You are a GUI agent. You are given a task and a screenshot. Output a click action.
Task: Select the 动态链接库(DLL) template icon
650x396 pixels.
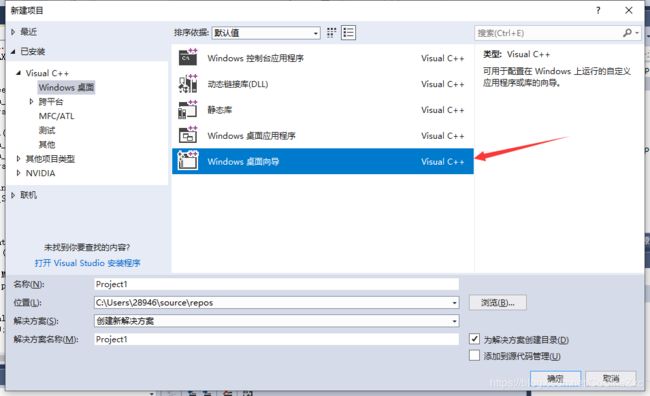[188, 84]
